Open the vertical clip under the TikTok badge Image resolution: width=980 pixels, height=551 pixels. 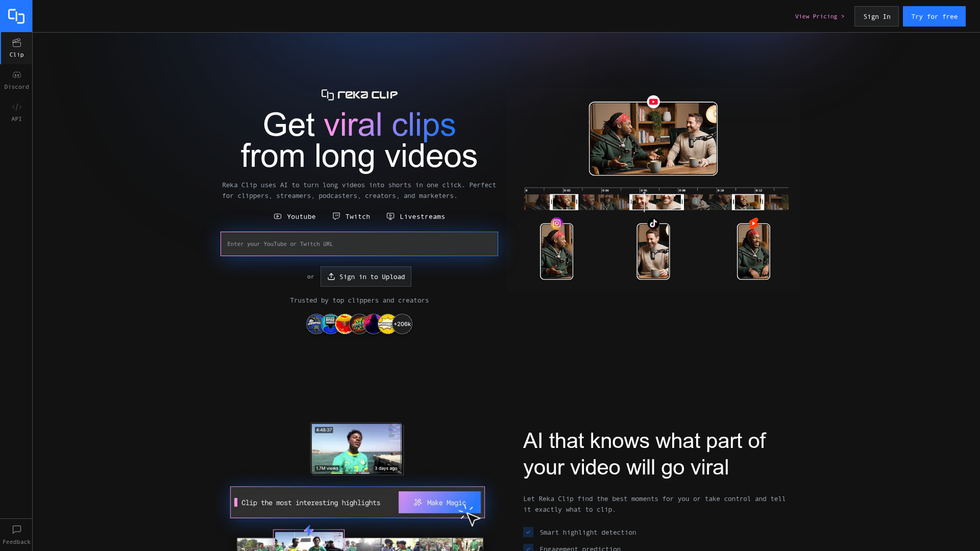653,252
